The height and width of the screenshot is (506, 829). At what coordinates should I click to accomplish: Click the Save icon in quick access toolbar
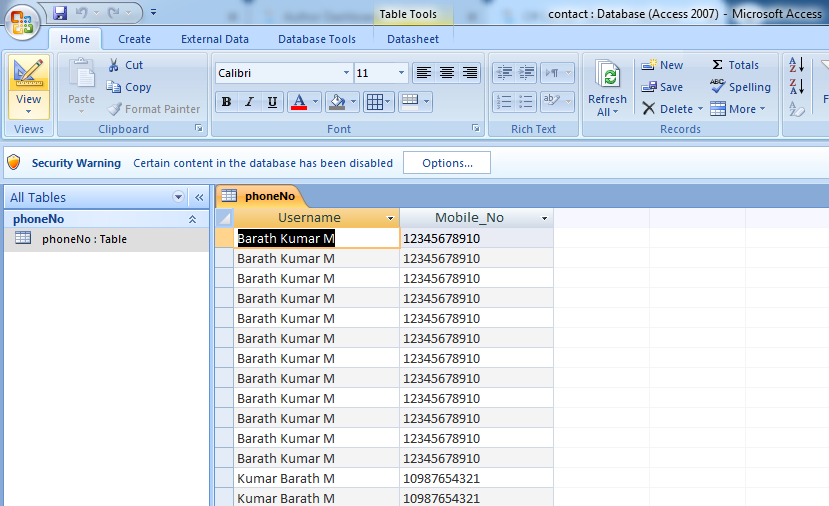pos(60,13)
